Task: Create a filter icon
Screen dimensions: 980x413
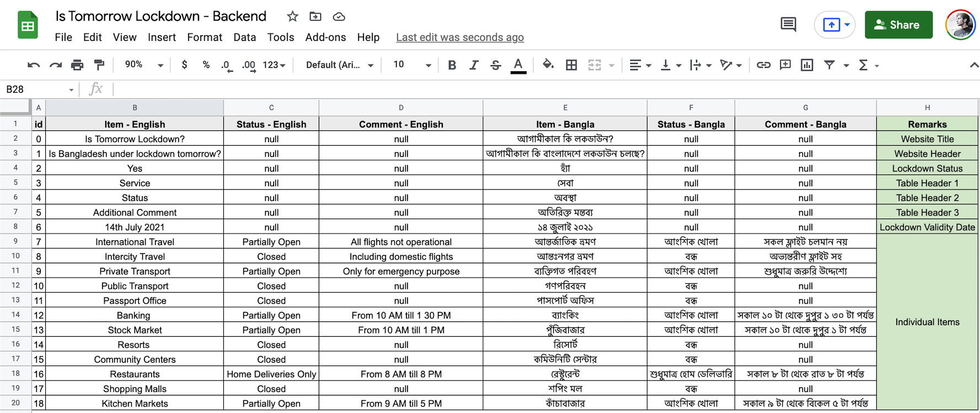Action: 829,65
